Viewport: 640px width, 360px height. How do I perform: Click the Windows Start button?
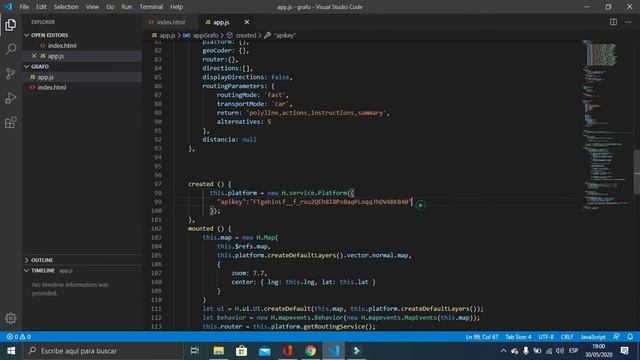(x=11, y=351)
